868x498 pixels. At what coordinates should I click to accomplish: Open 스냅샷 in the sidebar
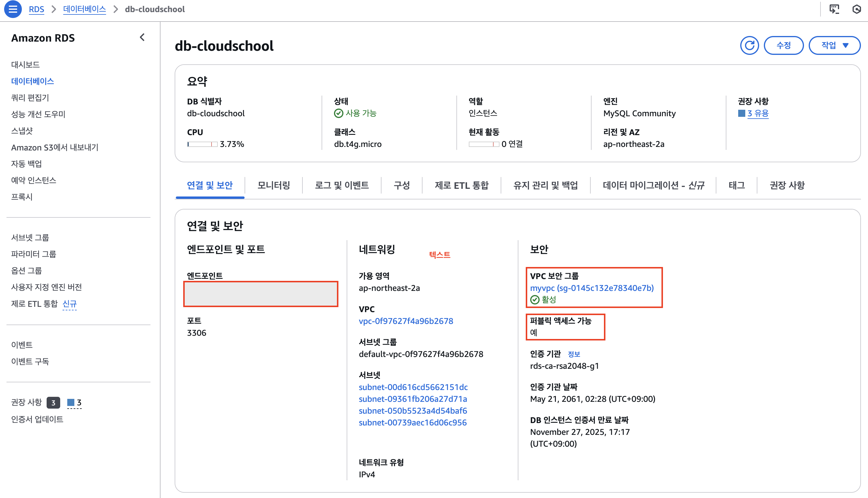coord(22,131)
